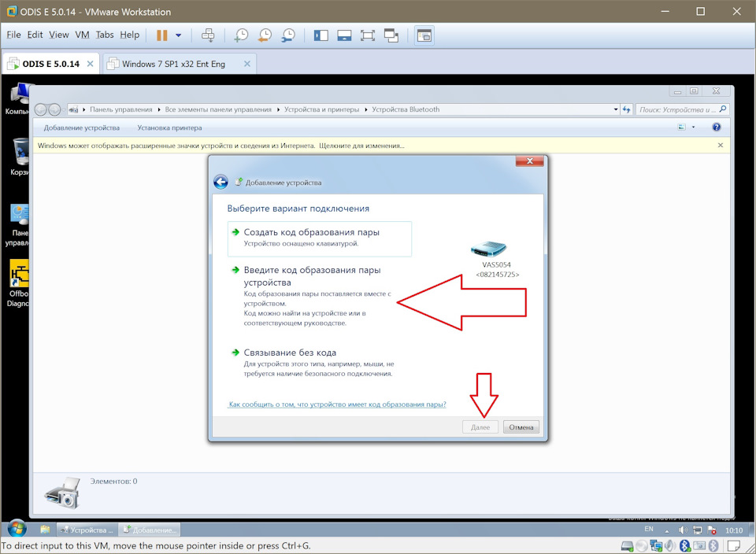
Task: Navigate to Устройства и принтеры breadcrumb
Action: (x=321, y=109)
